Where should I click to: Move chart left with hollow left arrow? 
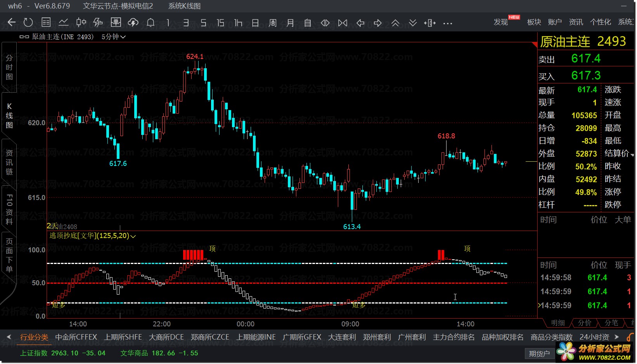click(x=360, y=23)
